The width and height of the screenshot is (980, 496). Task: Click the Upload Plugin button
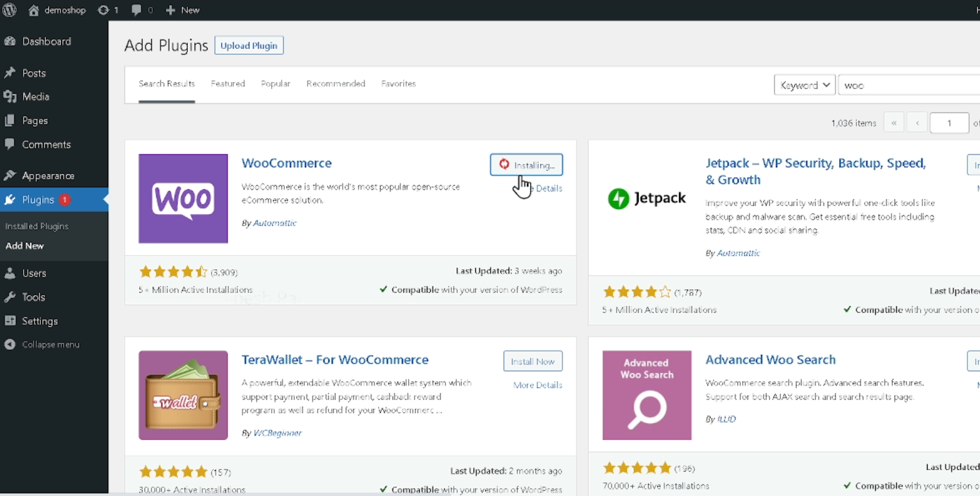point(249,45)
